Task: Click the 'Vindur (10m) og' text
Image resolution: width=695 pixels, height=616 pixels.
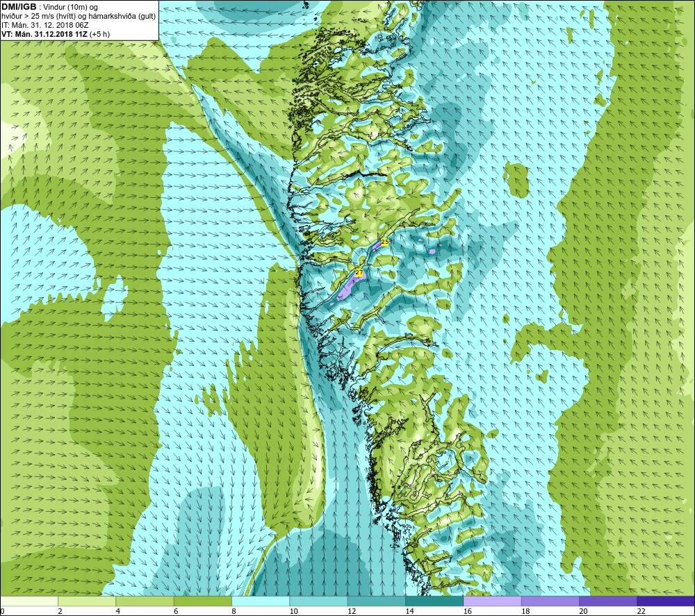Action: tap(70, 8)
